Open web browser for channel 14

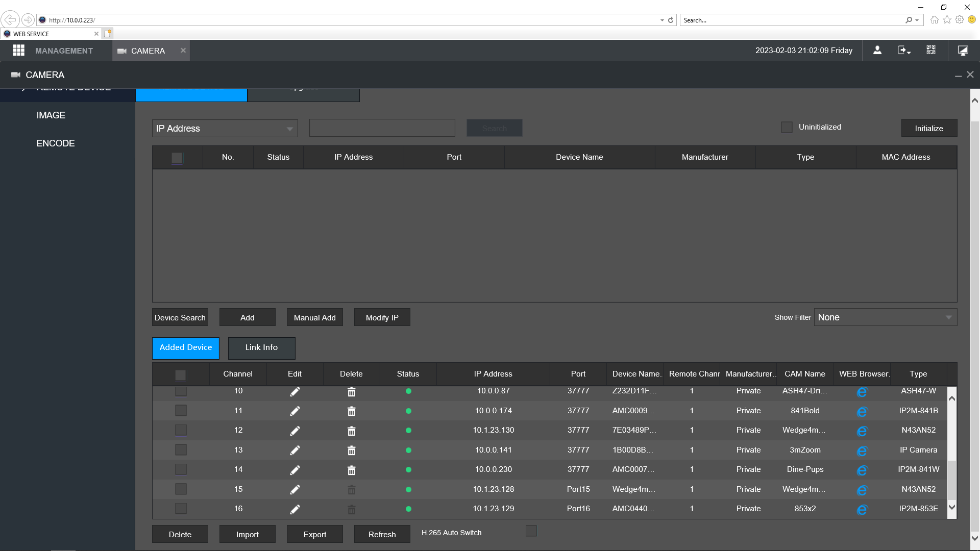point(862,470)
